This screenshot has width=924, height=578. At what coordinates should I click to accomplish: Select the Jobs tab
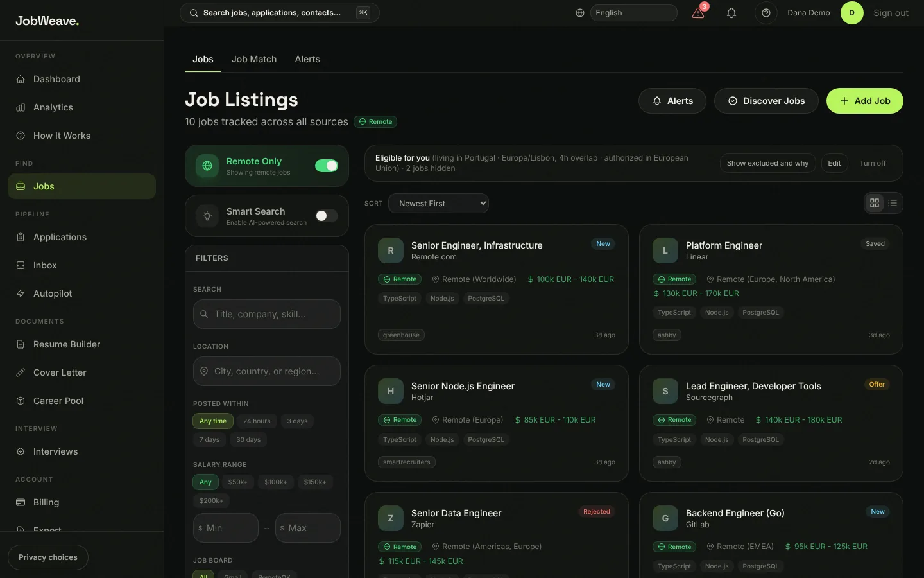[x=203, y=59]
